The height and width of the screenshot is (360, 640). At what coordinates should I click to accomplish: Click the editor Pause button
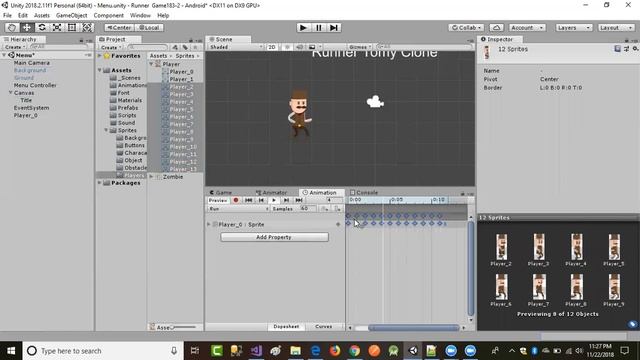point(319,27)
